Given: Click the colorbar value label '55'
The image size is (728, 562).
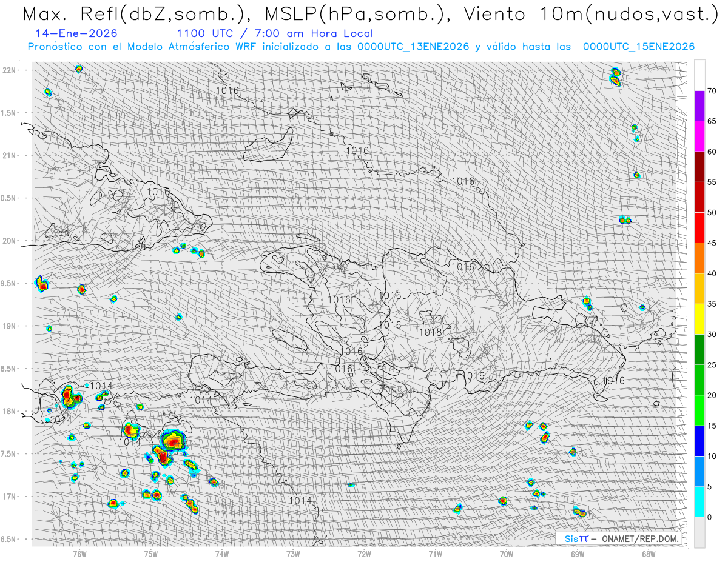Looking at the screenshot, I should [712, 182].
